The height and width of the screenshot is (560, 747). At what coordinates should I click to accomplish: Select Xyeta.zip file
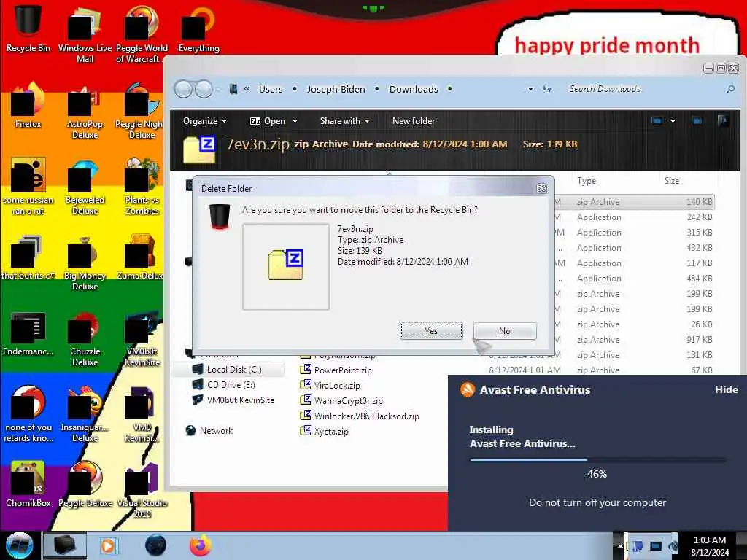point(325,431)
